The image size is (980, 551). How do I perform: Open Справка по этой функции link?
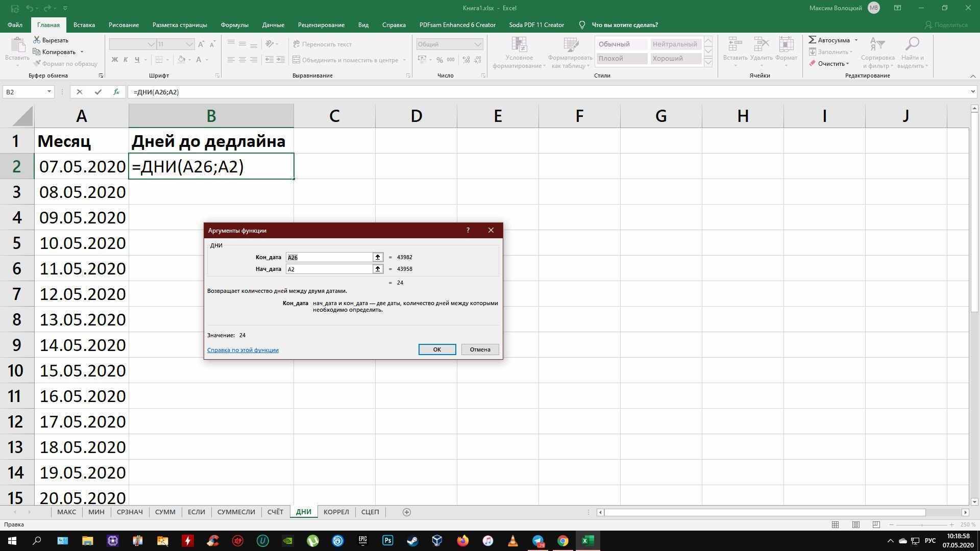pyautogui.click(x=242, y=350)
